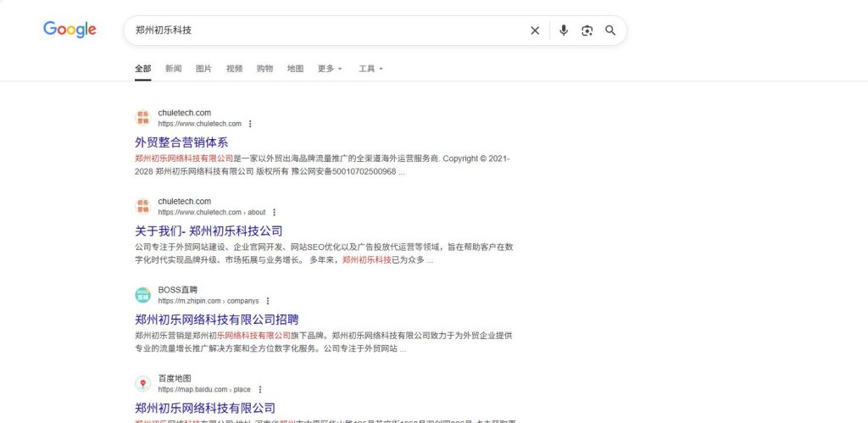The height and width of the screenshot is (423, 868).
Task: Click favicon of first chuletech.com result
Action: (x=142, y=118)
